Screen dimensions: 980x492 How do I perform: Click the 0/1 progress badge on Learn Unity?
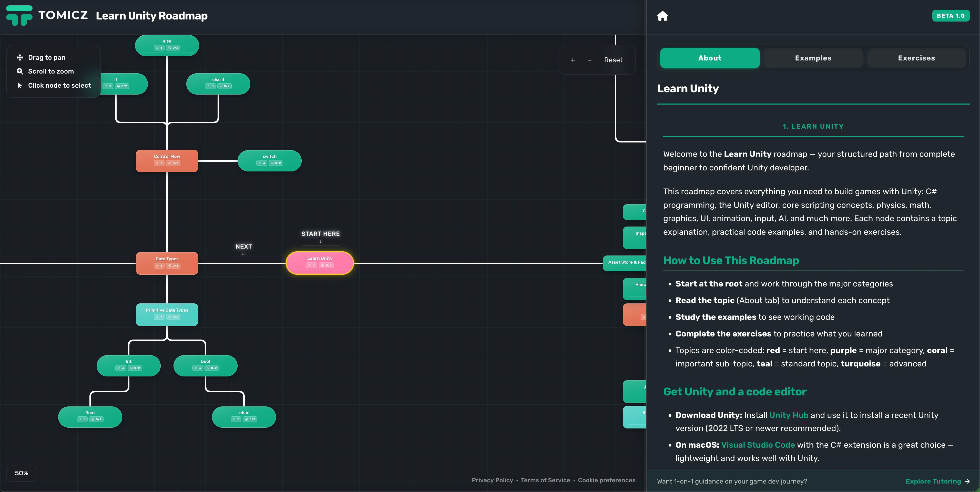coord(326,265)
